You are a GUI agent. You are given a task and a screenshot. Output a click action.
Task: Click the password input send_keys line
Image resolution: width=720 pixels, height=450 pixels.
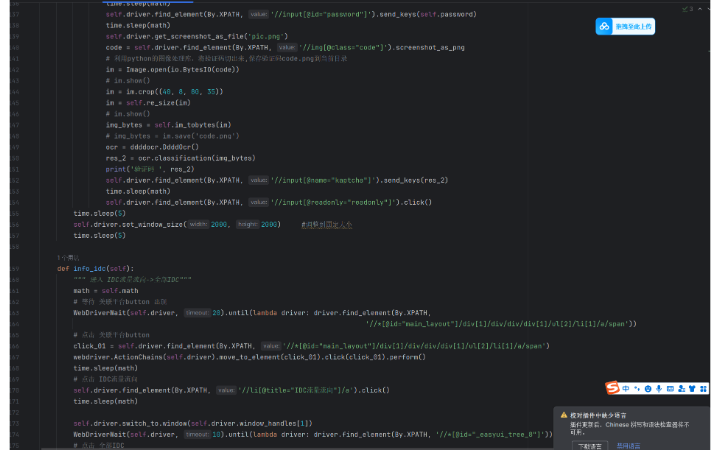coord(291,14)
